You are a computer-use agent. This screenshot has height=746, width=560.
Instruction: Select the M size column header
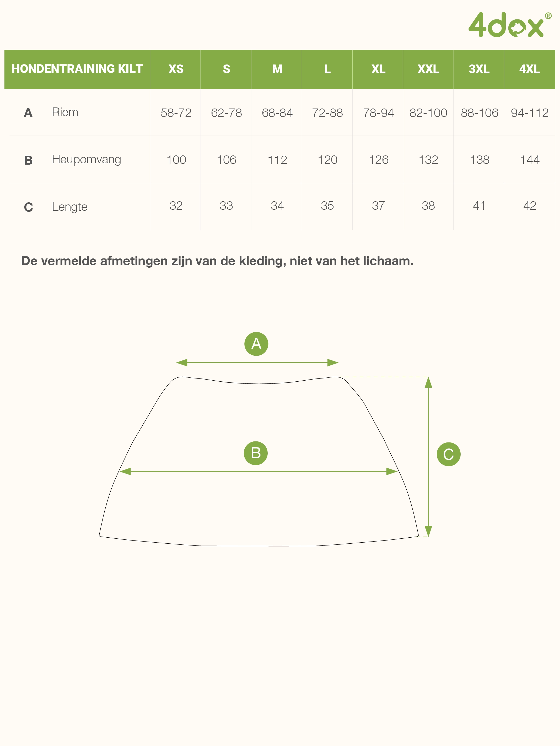point(277,69)
